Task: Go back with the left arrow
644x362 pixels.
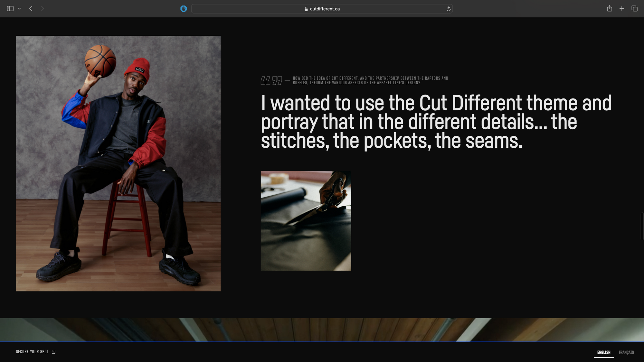Action: tap(31, 9)
